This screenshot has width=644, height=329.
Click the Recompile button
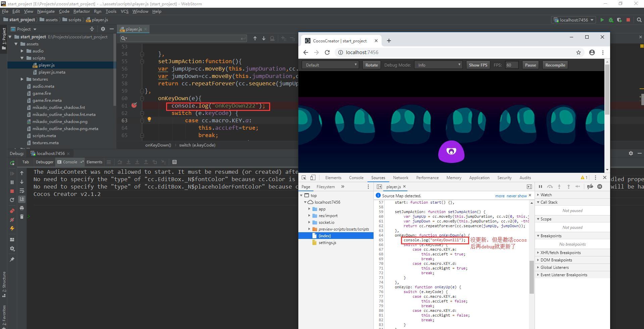pyautogui.click(x=555, y=65)
